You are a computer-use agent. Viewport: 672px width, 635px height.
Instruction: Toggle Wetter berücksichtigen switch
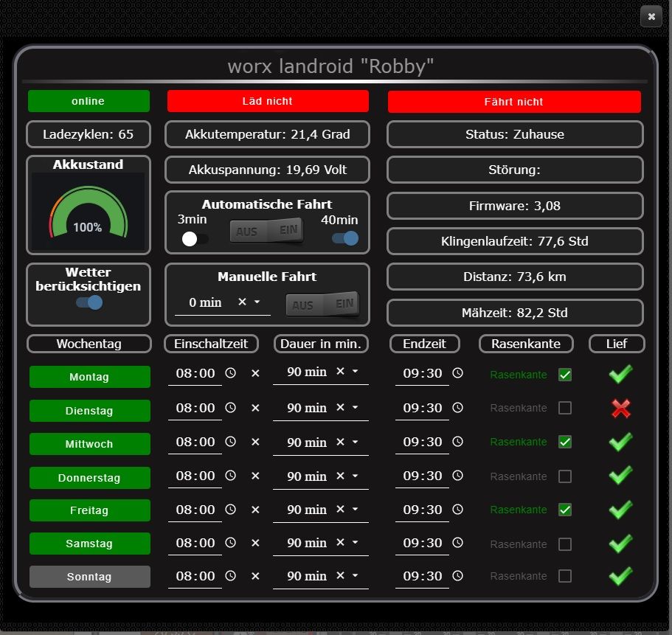pyautogui.click(x=89, y=302)
